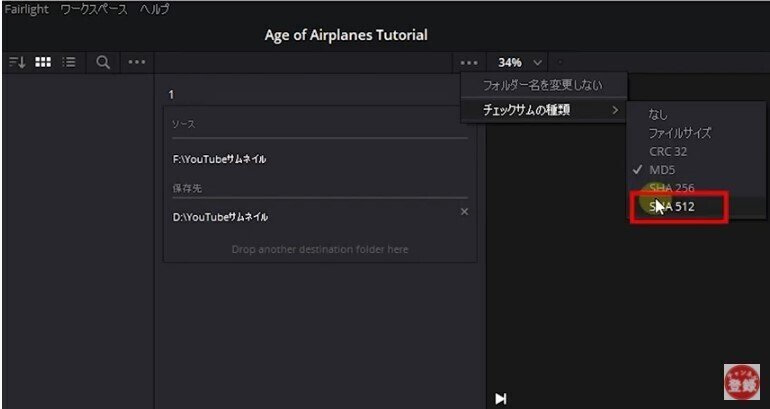Select MD5 checksum option

coord(662,170)
